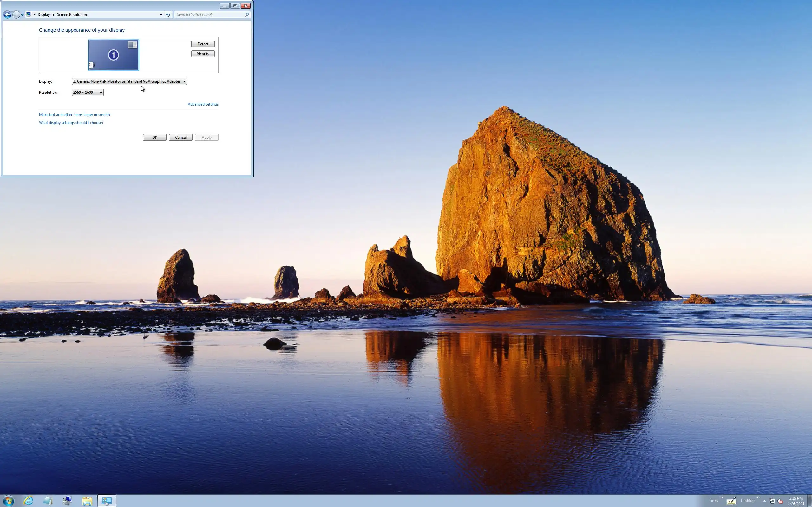Open Windows Explorer folder icon in taskbar

click(x=87, y=501)
